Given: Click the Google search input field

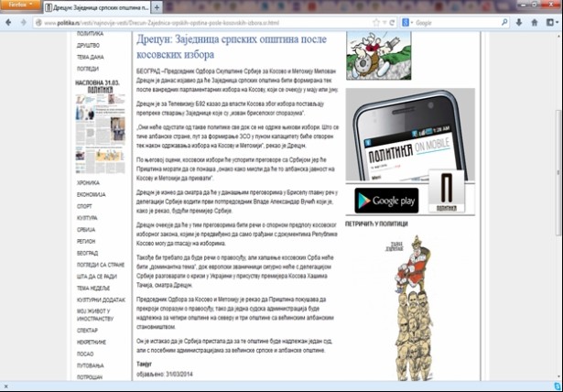Looking at the screenshot, I should pos(456,23).
